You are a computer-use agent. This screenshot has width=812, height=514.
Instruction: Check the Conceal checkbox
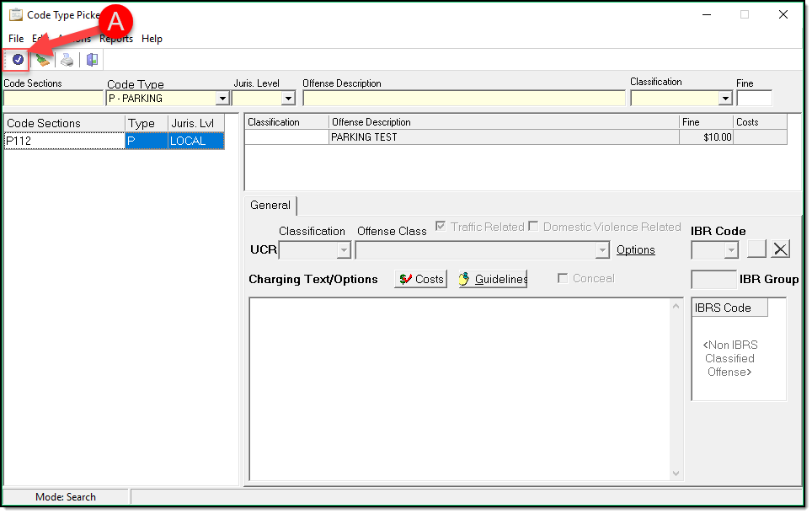pos(563,279)
